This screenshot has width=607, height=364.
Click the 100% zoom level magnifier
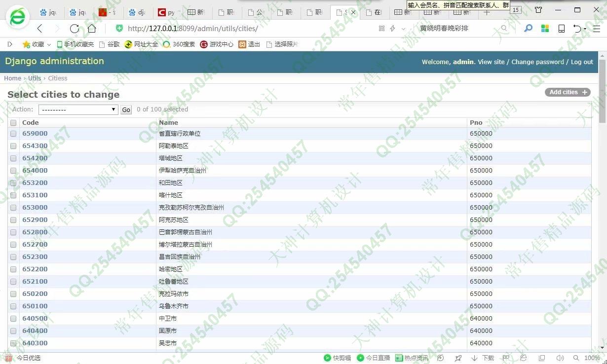(576, 358)
